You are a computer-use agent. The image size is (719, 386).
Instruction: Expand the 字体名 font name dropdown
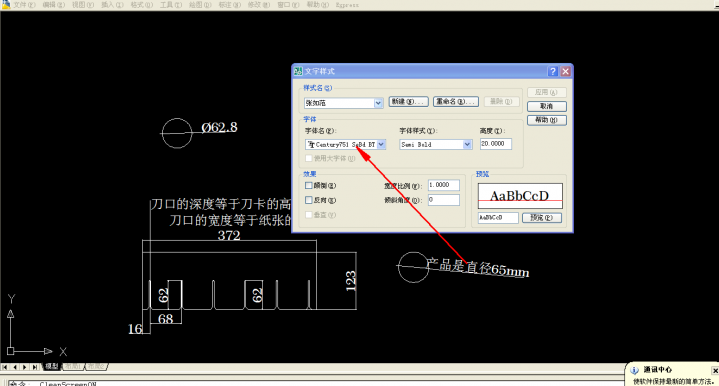tap(381, 144)
